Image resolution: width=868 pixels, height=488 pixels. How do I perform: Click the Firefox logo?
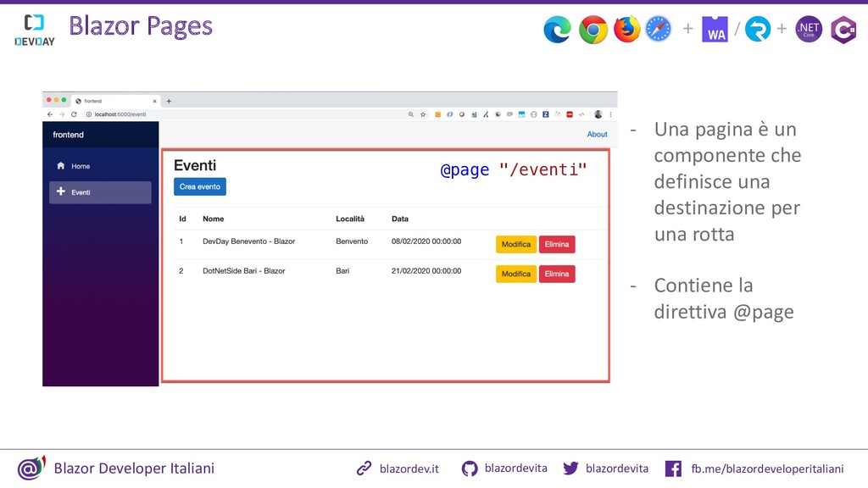pos(626,29)
